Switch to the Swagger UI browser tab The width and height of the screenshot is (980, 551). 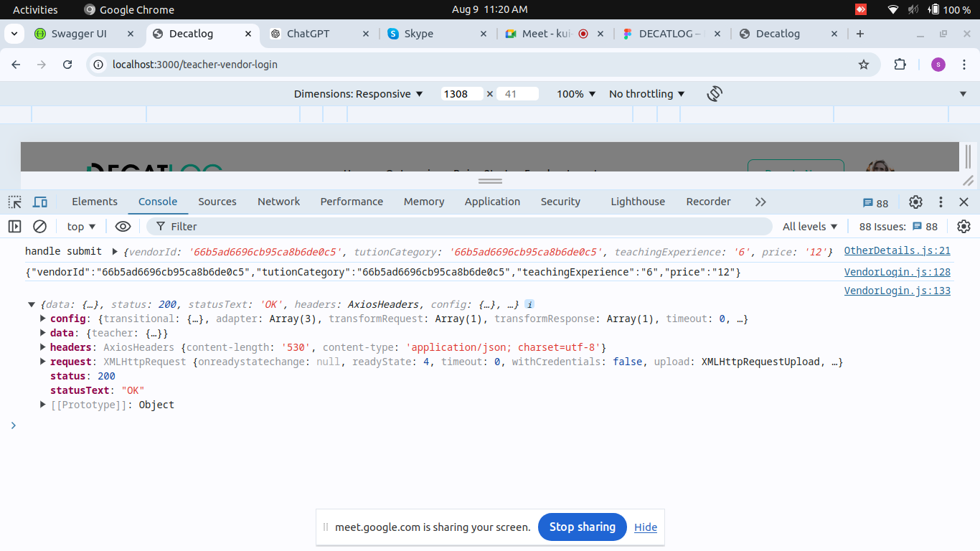(x=79, y=34)
